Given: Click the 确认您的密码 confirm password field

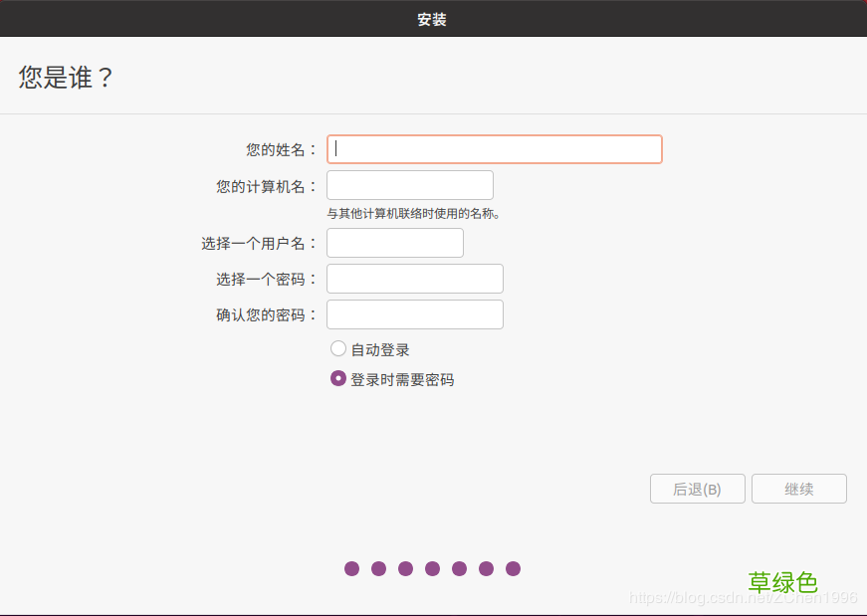Looking at the screenshot, I should 414,313.
